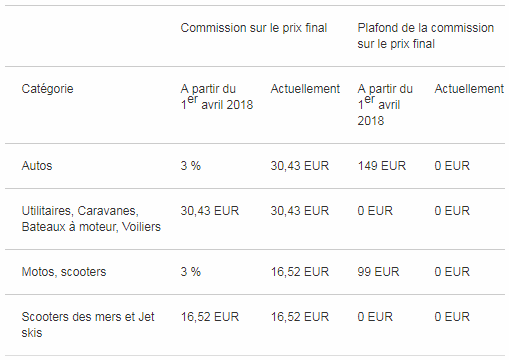Select Motos current commission 16,52 EUR
The image size is (509, 360).
pos(300,272)
